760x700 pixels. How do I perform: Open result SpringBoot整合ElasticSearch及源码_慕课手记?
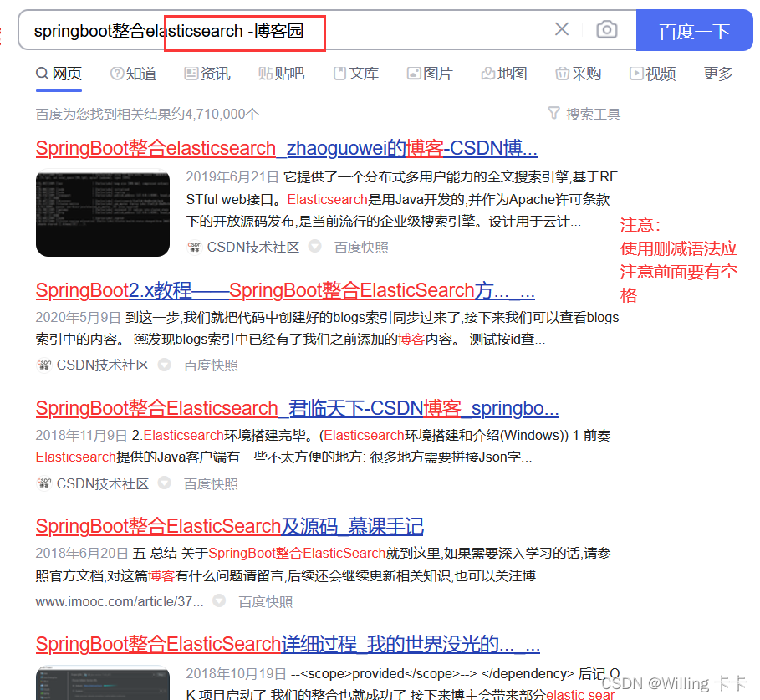click(230, 526)
